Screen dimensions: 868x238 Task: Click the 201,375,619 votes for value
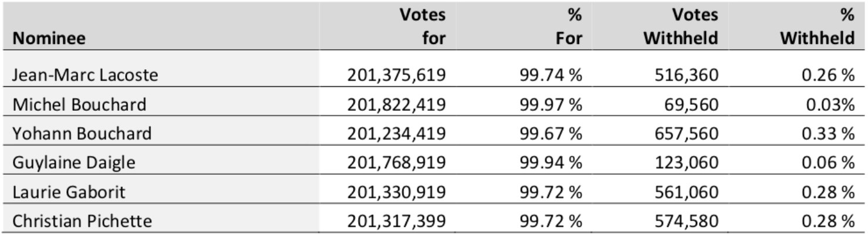(397, 75)
